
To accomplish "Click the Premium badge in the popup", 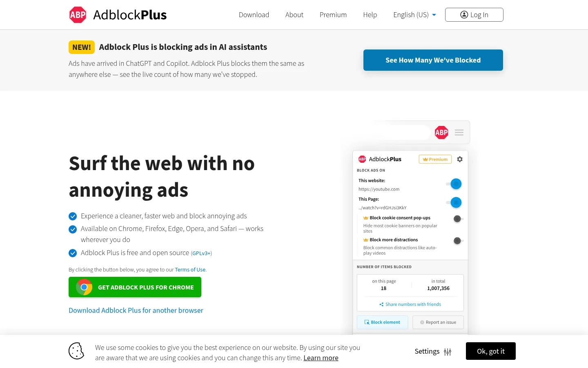I will click(x=435, y=159).
